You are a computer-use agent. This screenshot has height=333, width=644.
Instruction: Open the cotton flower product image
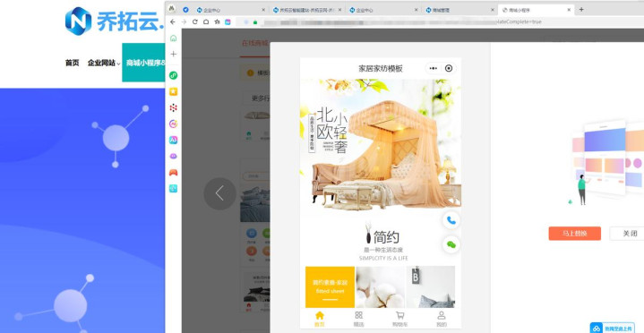pos(381,286)
